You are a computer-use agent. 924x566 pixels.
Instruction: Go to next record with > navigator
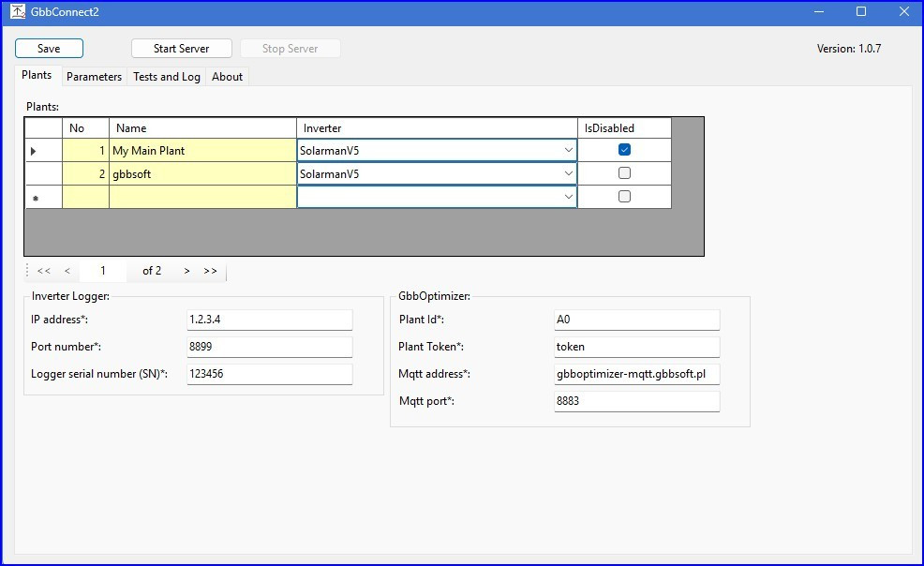click(186, 271)
